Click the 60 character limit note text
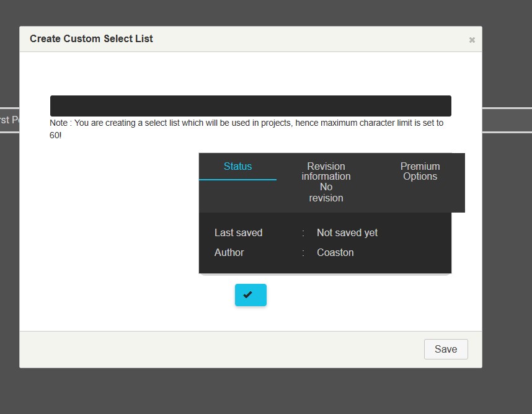Viewport: 532px width, 414px height. coord(247,128)
